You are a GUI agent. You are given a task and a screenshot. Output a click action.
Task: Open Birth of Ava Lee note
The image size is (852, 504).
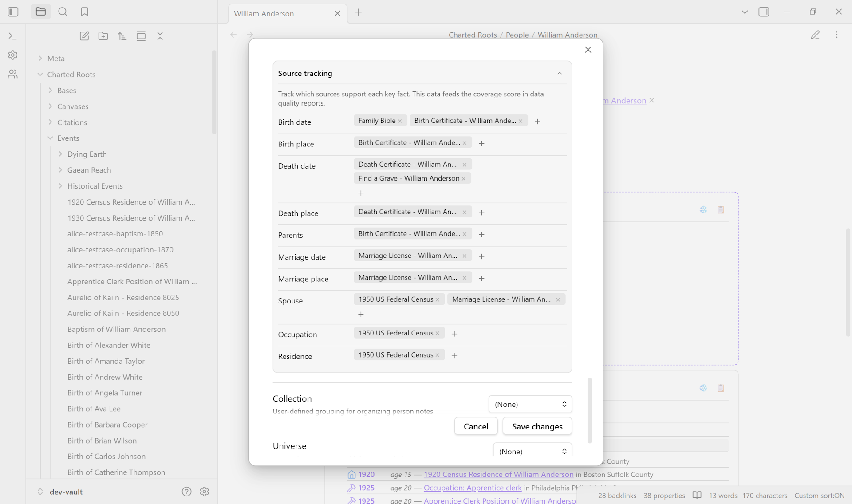(x=94, y=409)
